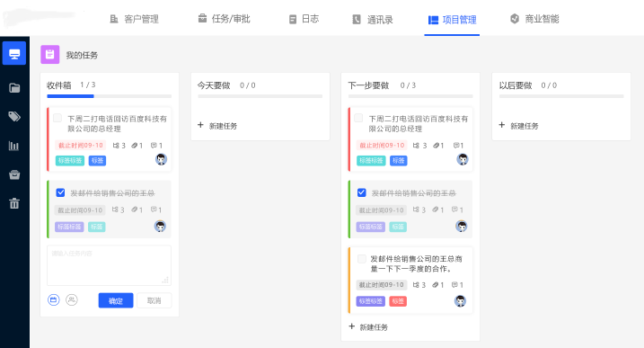
Task: Open the trash bin sidebar icon
Action: pos(14,203)
